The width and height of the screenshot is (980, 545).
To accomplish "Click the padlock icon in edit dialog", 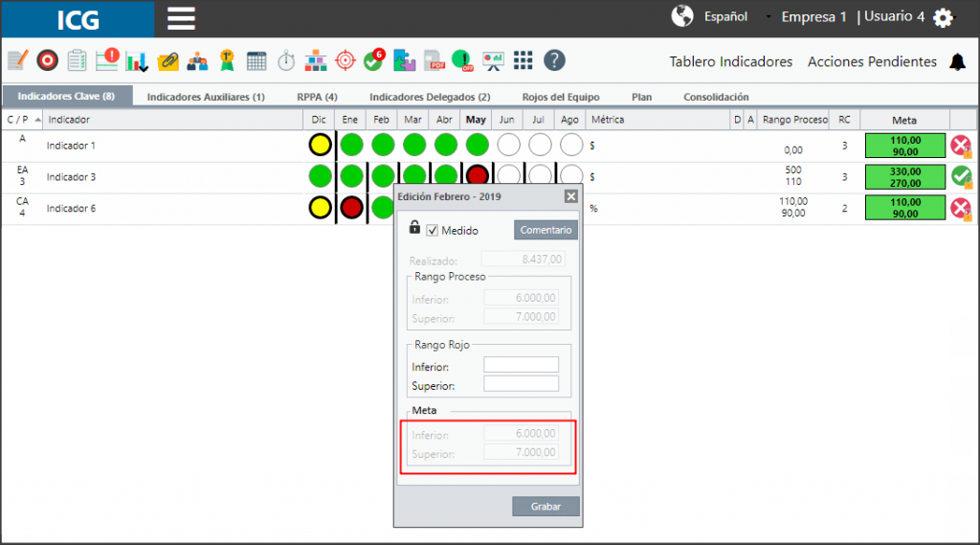I will (x=414, y=227).
